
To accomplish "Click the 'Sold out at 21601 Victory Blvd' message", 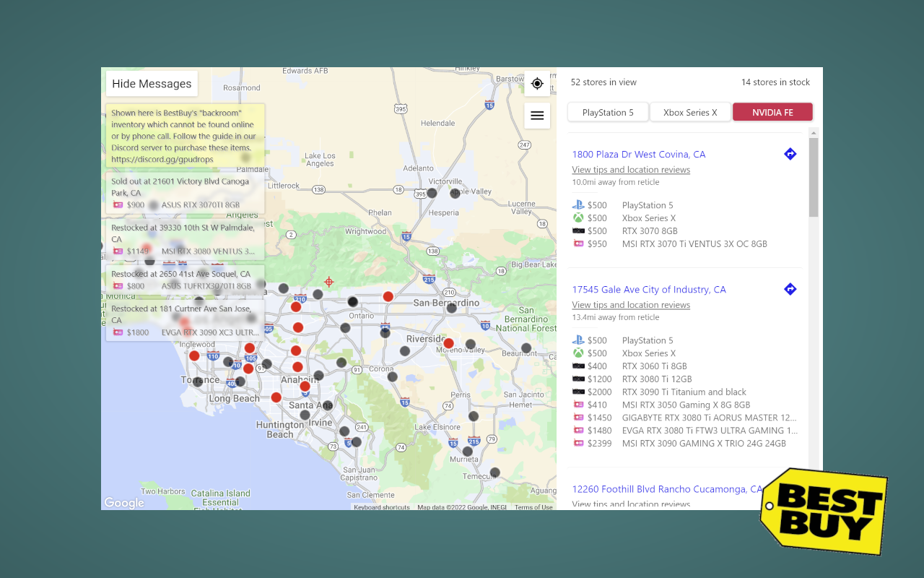I will point(185,193).
